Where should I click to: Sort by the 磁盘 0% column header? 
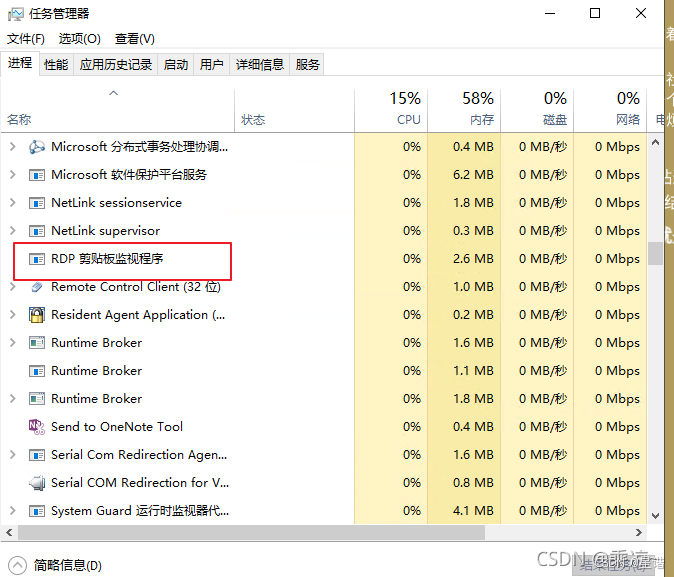537,110
